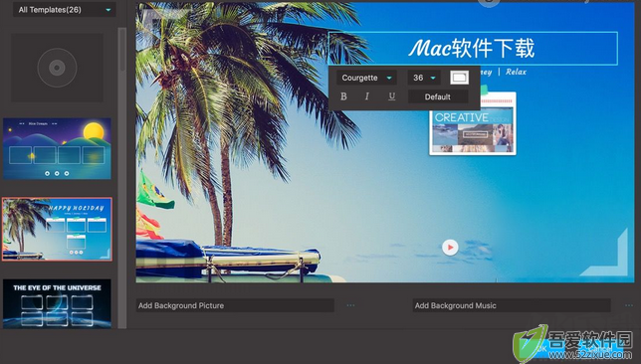Toggle Bold text formatting

click(343, 96)
